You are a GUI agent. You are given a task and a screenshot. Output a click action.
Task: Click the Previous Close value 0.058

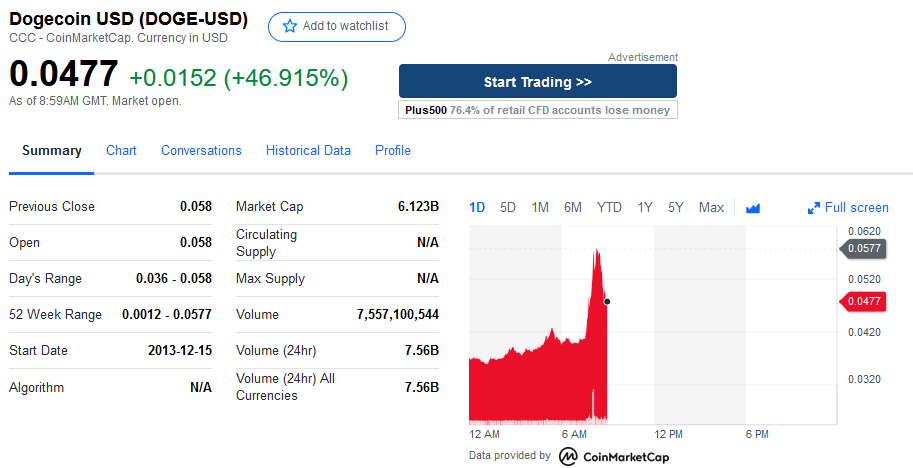coord(196,207)
